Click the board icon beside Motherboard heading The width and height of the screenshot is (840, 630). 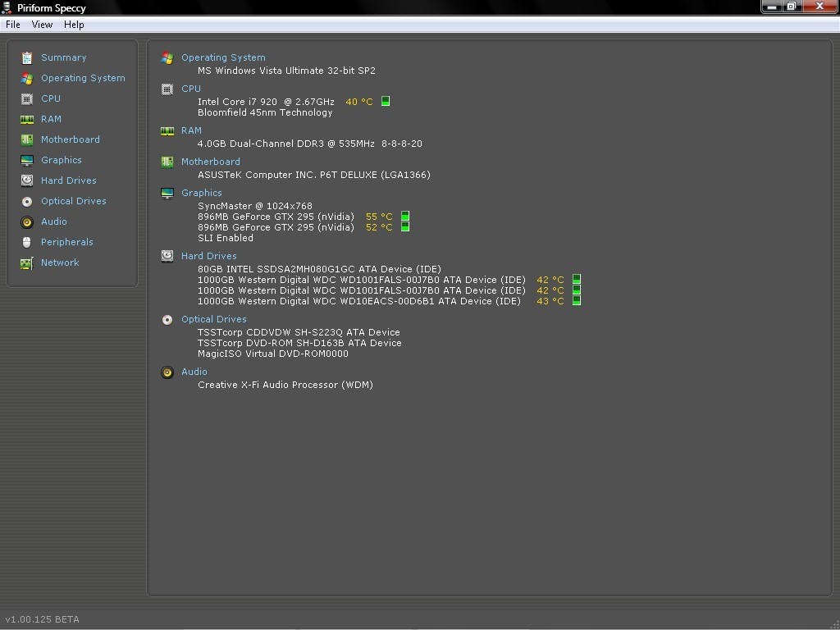[x=167, y=162]
